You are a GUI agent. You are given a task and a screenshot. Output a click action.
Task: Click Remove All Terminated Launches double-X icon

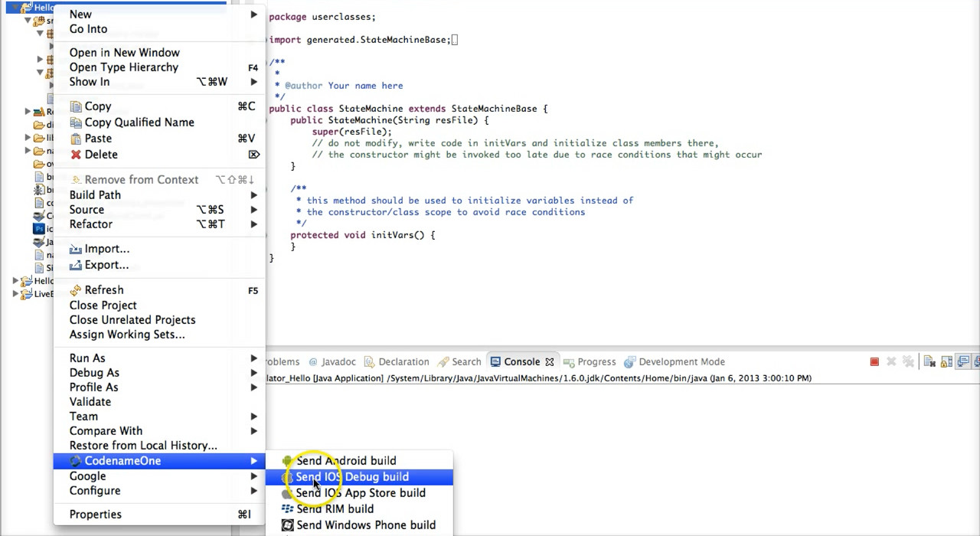908,362
